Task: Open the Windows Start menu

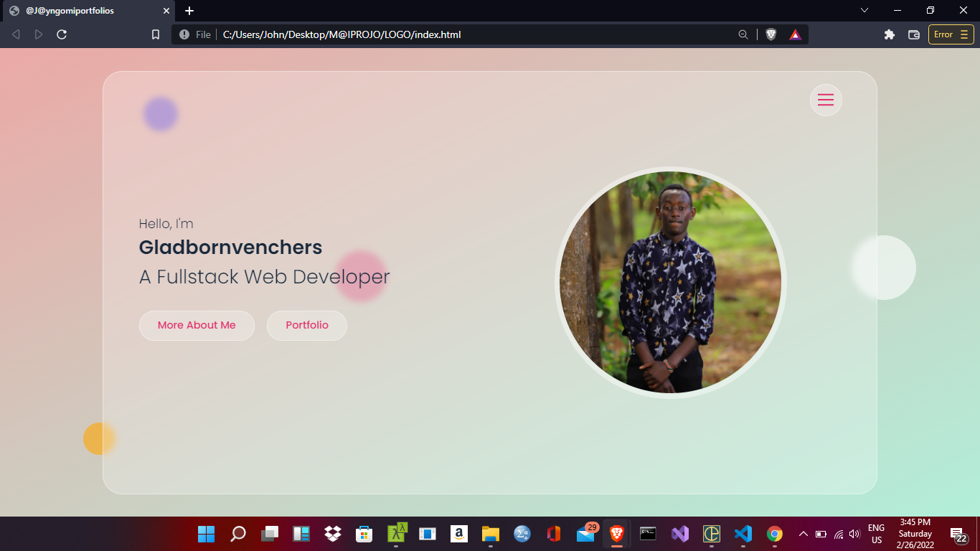Action: click(206, 534)
